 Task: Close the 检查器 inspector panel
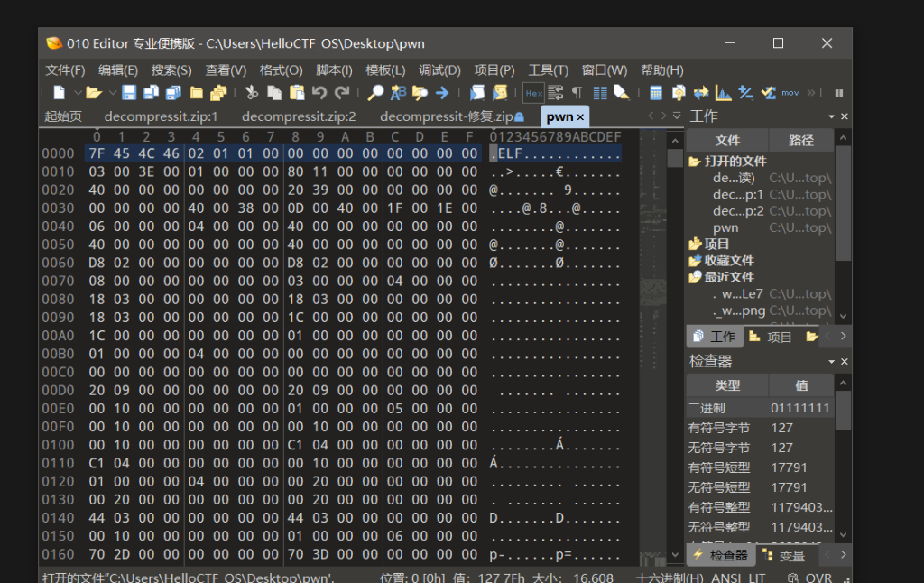click(845, 361)
